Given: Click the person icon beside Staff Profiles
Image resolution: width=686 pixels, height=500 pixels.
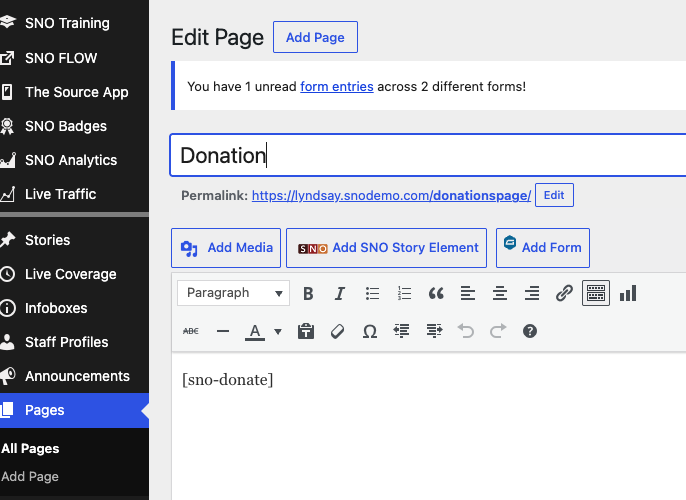Looking at the screenshot, I should pos(7,342).
